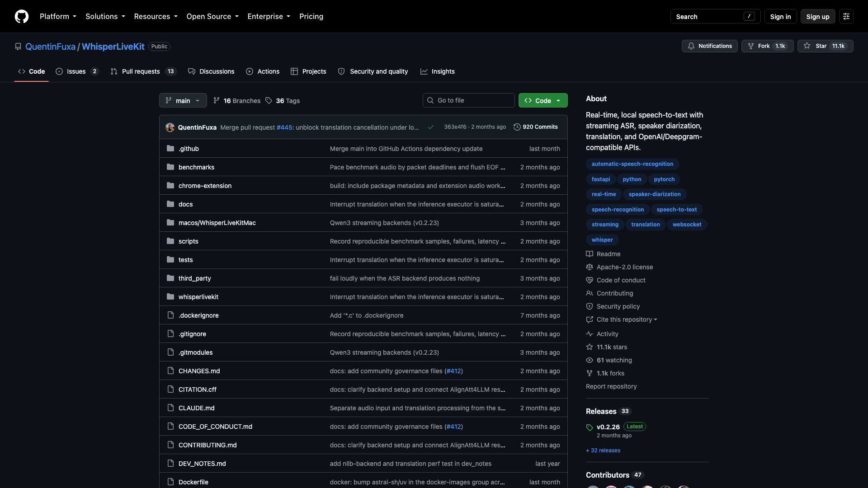Click the branches icon next to 16 Branches
The height and width of the screenshot is (488, 868).
pos(217,100)
